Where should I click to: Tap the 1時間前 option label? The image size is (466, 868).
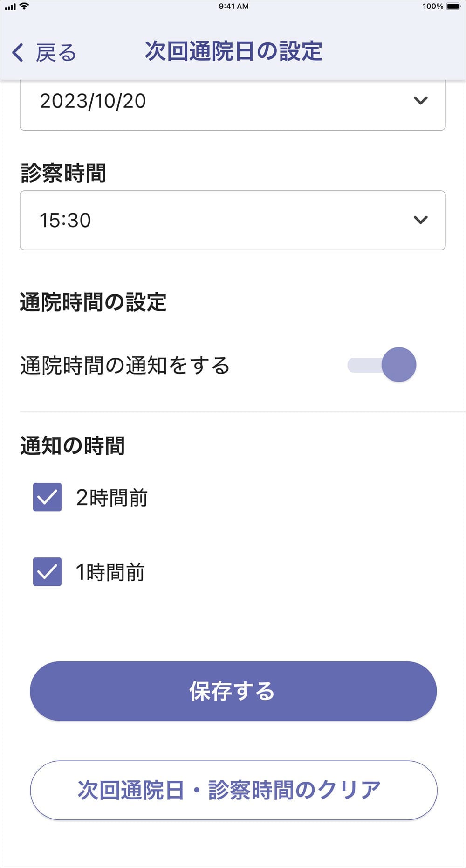pyautogui.click(x=110, y=572)
